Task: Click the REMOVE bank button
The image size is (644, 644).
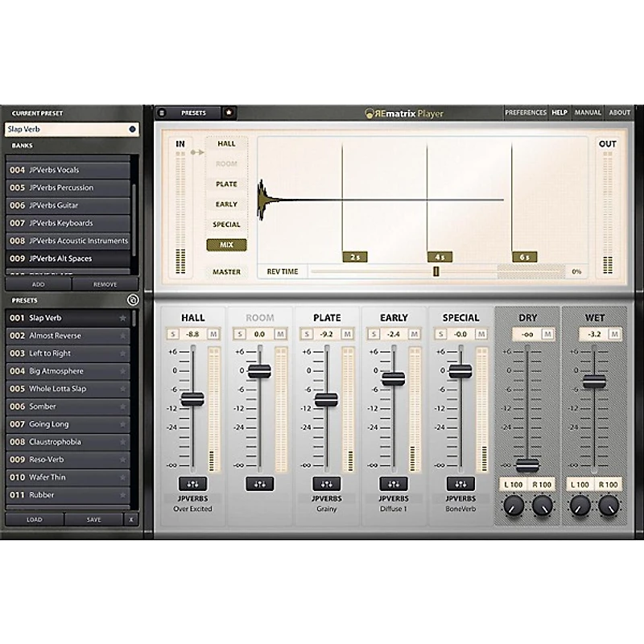Action: tap(105, 284)
